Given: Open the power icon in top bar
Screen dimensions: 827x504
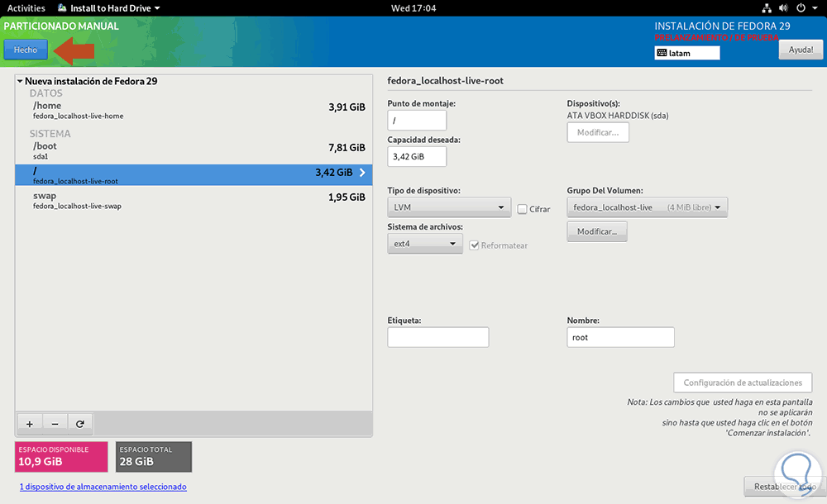Looking at the screenshot, I should [x=801, y=8].
